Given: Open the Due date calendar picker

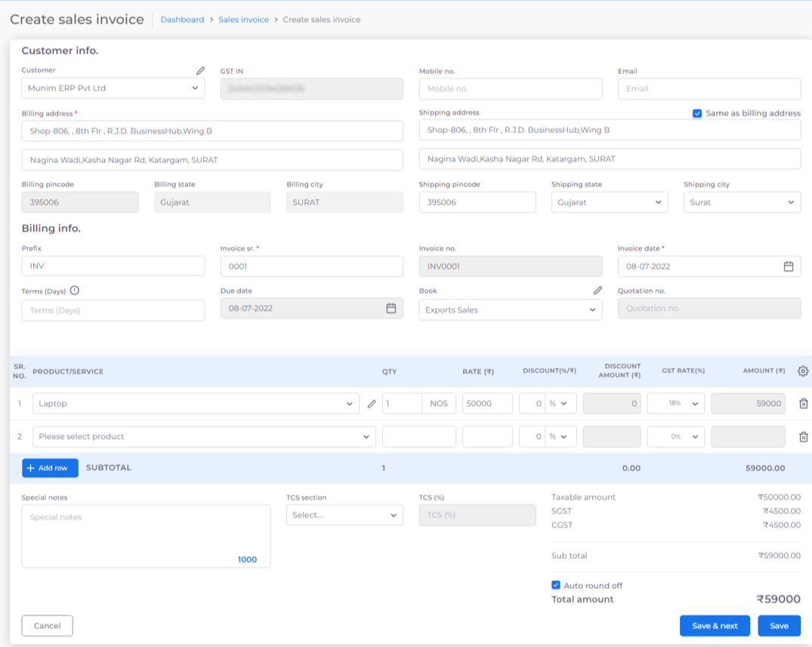Looking at the screenshot, I should coord(391,308).
